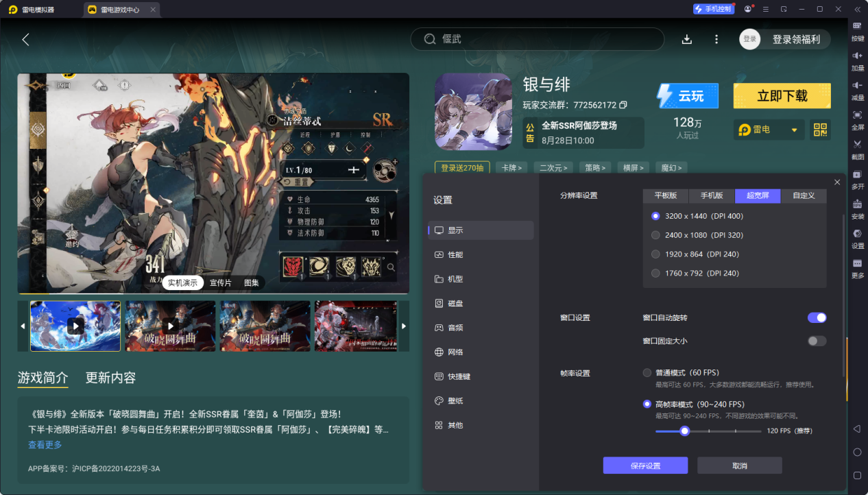
Task: Open 机型 settings section
Action: coord(481,279)
